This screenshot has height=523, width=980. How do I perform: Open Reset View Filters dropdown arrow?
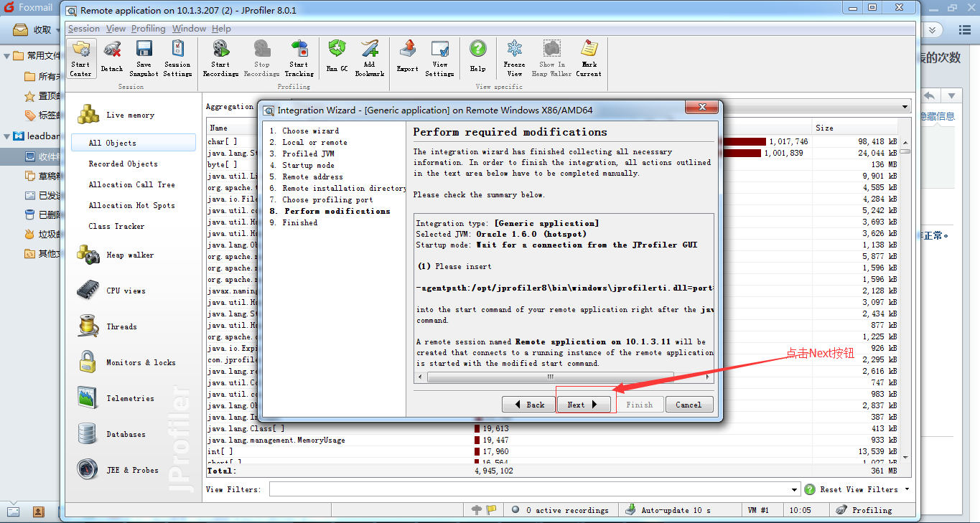[x=907, y=489]
